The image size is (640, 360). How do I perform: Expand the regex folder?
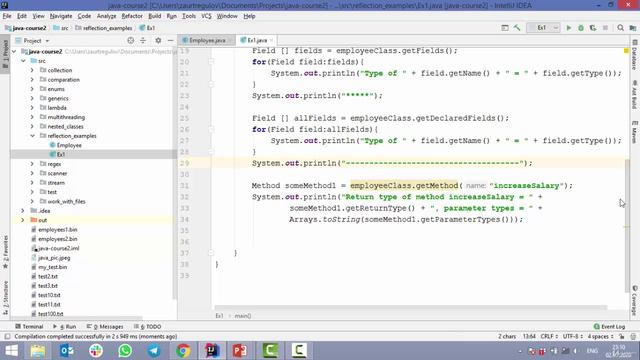32,164
